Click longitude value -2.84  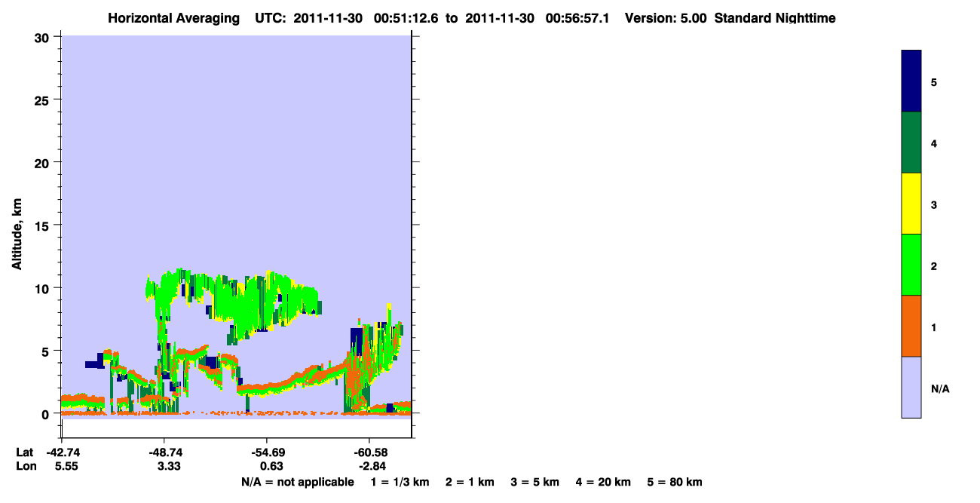tap(371, 466)
